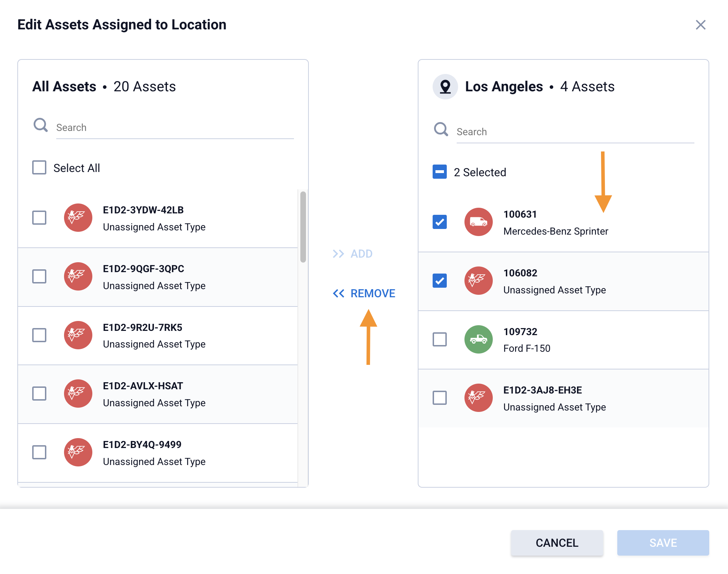Click the pickup truck icon for 109732
Viewport: 728px width, 574px height.
click(478, 339)
